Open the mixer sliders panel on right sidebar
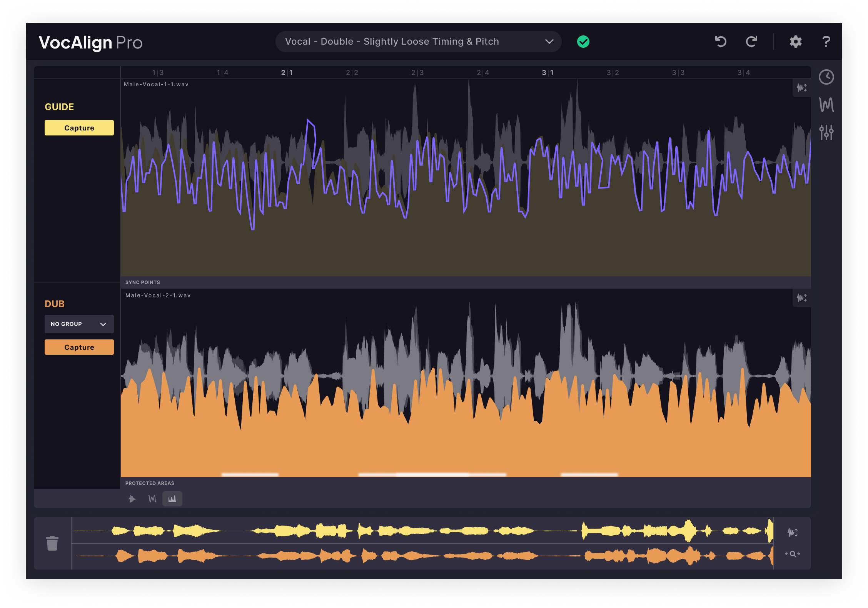Viewport: 868px width, 608px height. coord(827,132)
